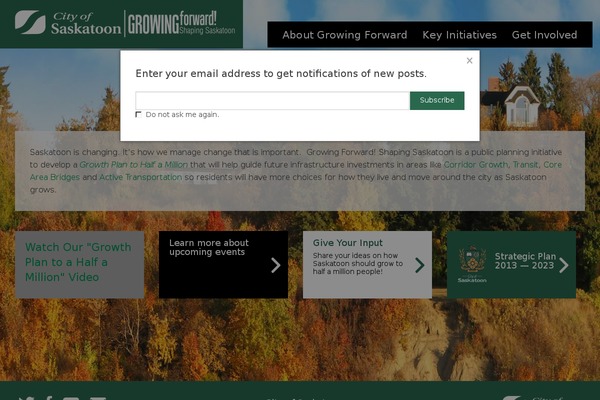Open the About Growing Forward menu
600x400 pixels.
coord(344,35)
